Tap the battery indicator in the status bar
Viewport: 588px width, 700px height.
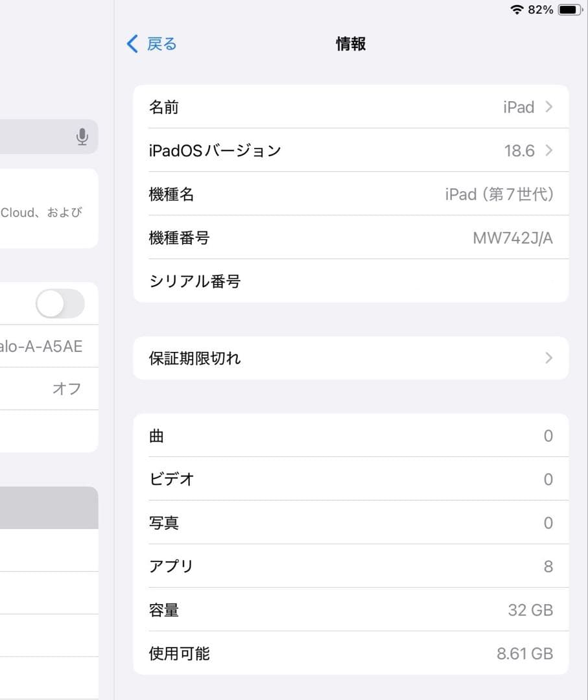(x=567, y=10)
